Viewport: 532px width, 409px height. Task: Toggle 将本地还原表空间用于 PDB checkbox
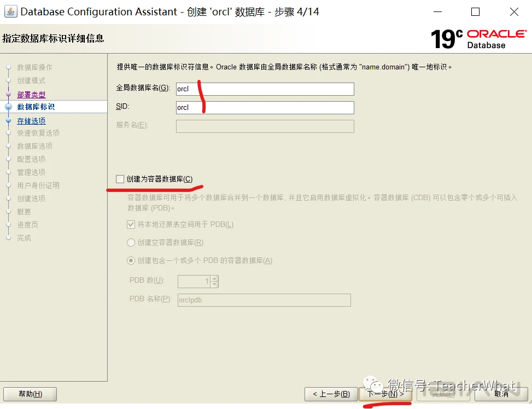pyautogui.click(x=131, y=224)
